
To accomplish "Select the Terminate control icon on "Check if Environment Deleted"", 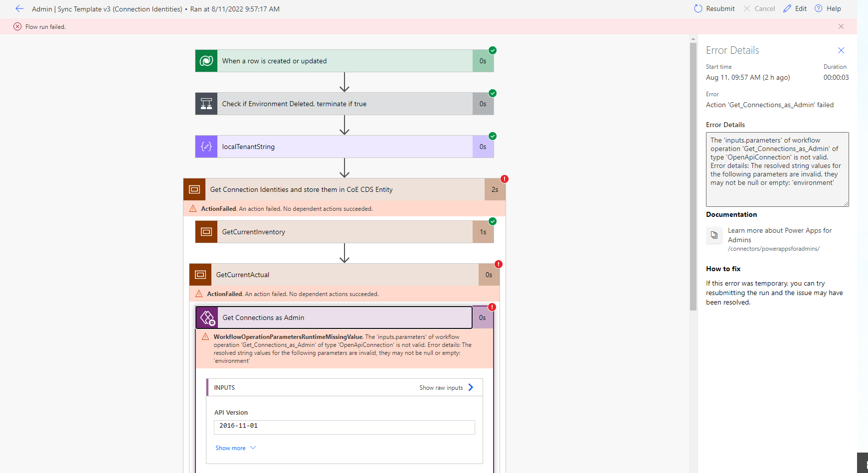I will [x=206, y=104].
